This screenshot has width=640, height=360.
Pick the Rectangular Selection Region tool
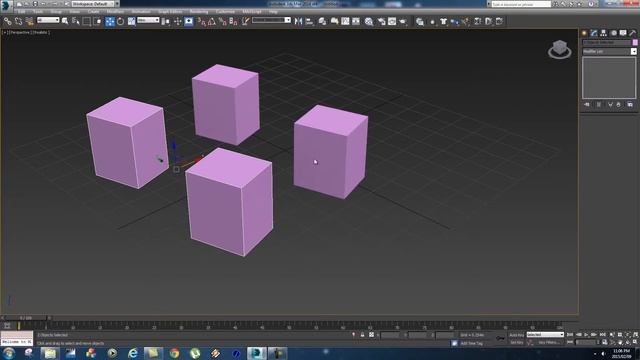[x=87, y=21]
